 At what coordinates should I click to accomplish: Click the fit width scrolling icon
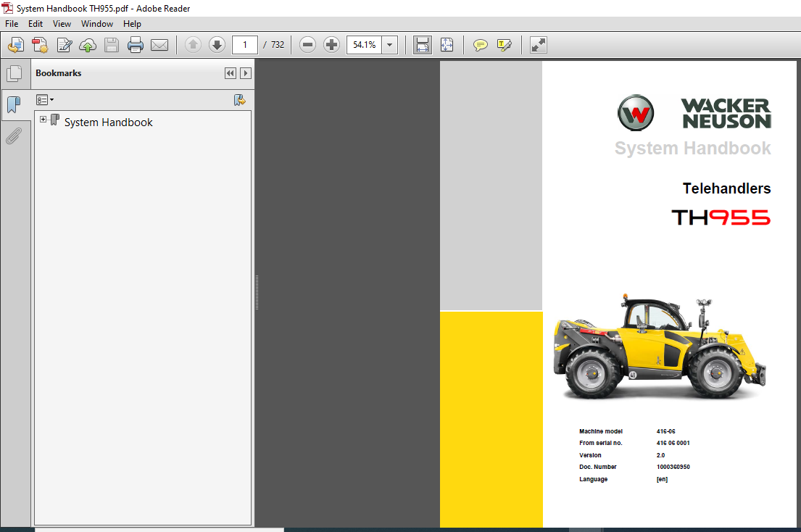point(423,45)
